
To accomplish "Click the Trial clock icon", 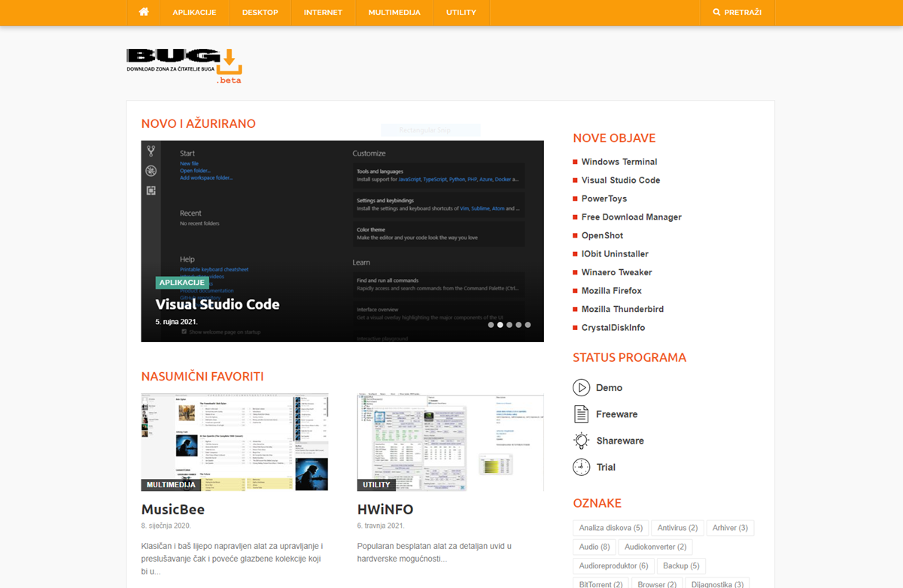I will click(581, 467).
